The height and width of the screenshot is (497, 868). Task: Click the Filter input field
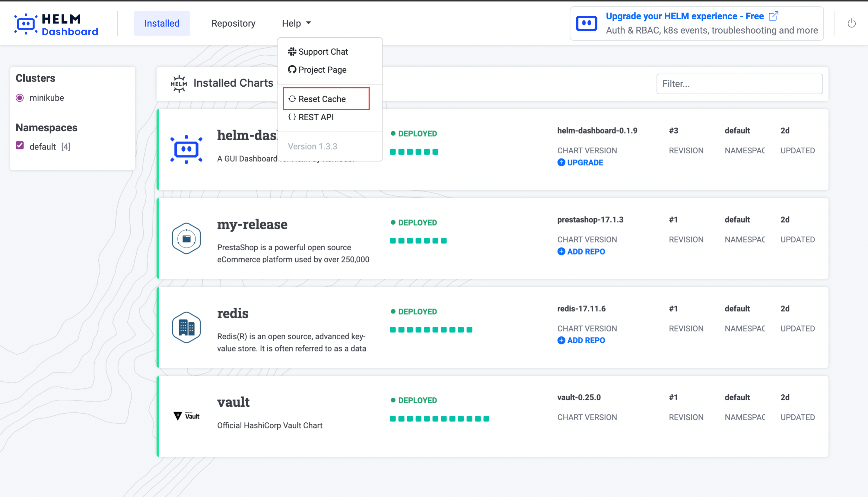tap(739, 84)
